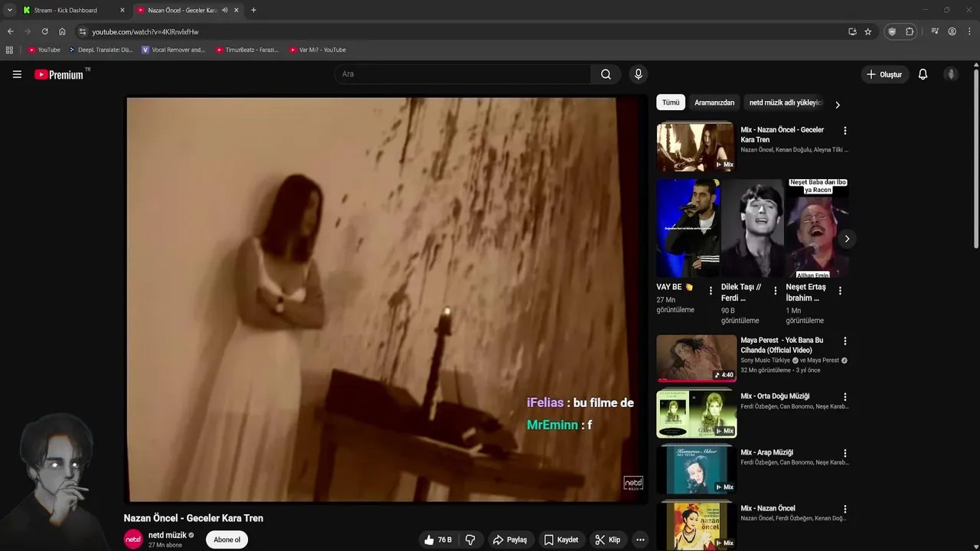Open options for Neşet Ertaş short
Screen dimensions: 980x551
840,291
